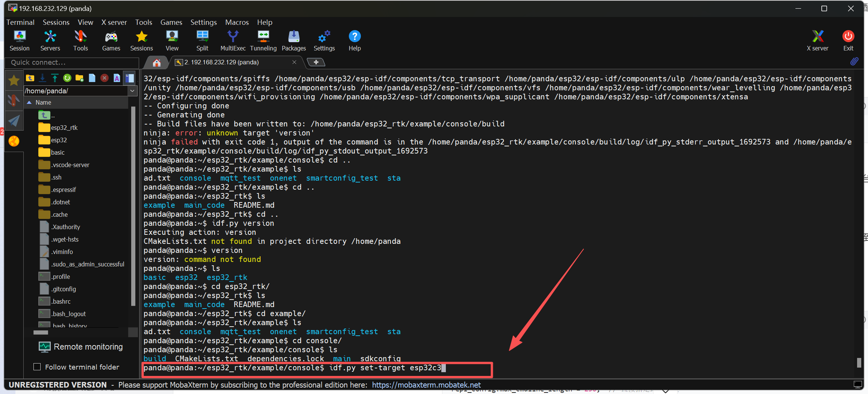Open the Packages icon

294,41
